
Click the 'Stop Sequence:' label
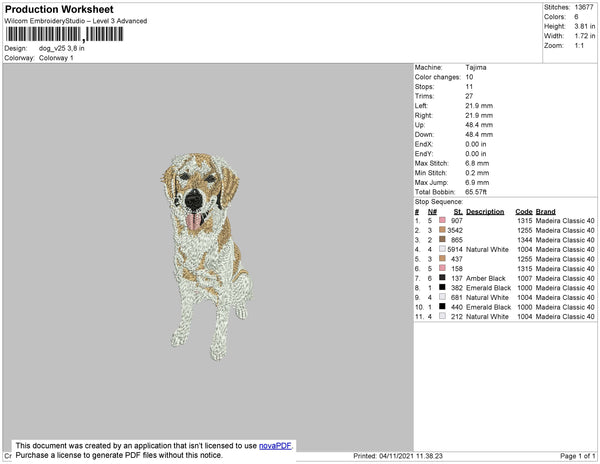click(439, 202)
